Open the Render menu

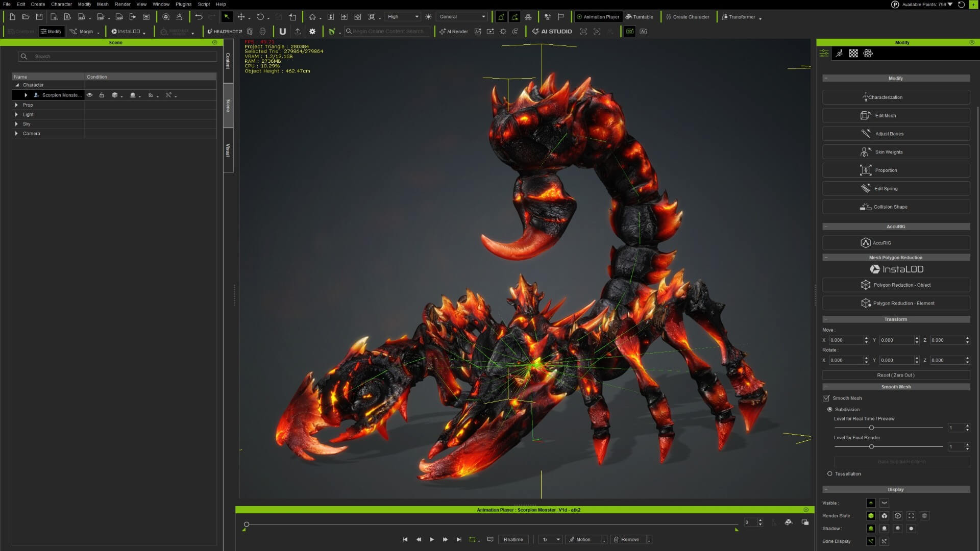(x=122, y=4)
